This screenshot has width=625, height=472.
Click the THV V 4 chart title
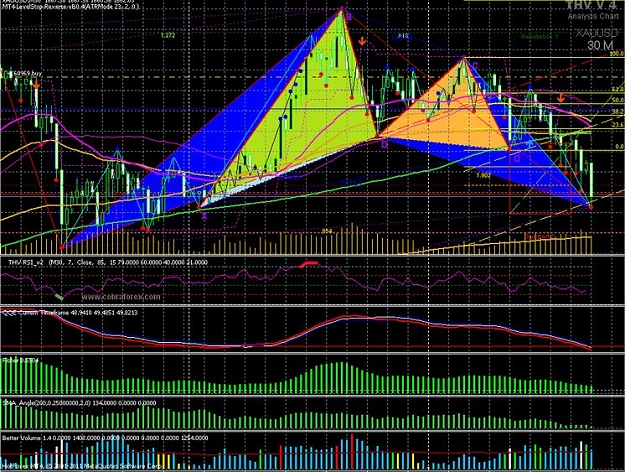point(594,6)
